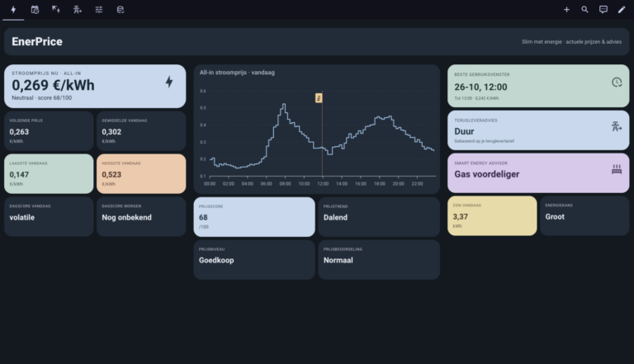
Task: Click the morning price peak on chart
Action: point(284,105)
